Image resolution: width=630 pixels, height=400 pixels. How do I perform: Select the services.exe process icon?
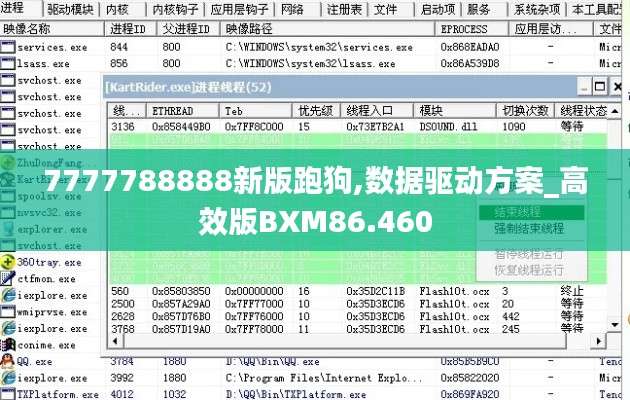pos(8,47)
